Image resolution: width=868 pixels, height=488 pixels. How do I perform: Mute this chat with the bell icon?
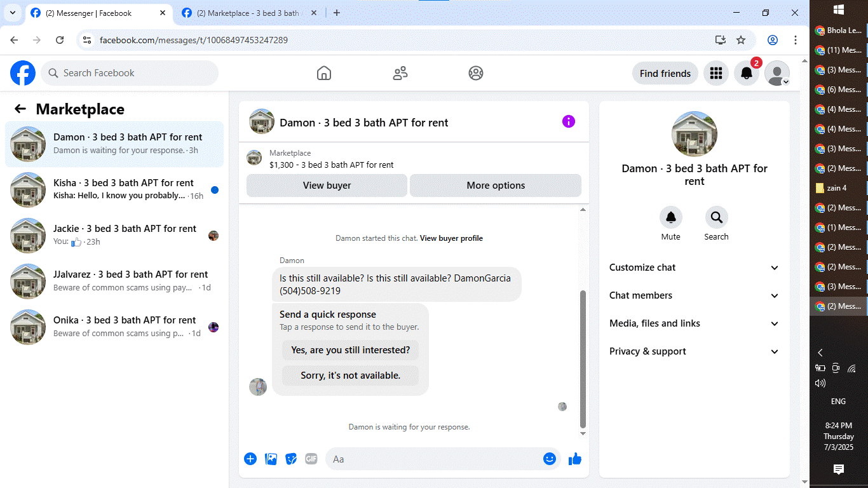pos(671,217)
